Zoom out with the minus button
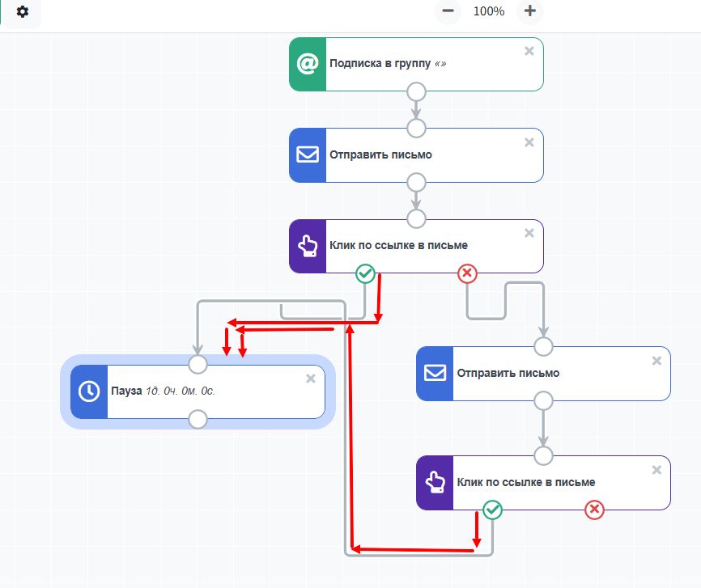This screenshot has width=701, height=588. click(x=448, y=11)
